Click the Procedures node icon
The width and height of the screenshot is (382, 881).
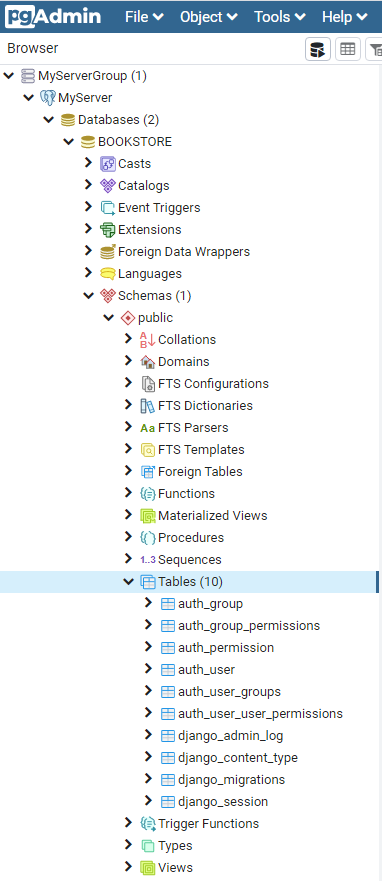click(x=148, y=538)
